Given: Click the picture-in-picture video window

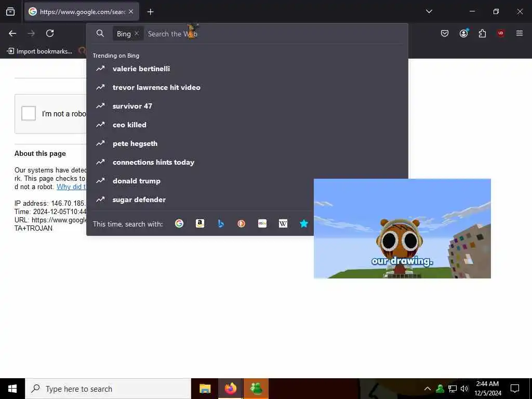Looking at the screenshot, I should [x=402, y=229].
